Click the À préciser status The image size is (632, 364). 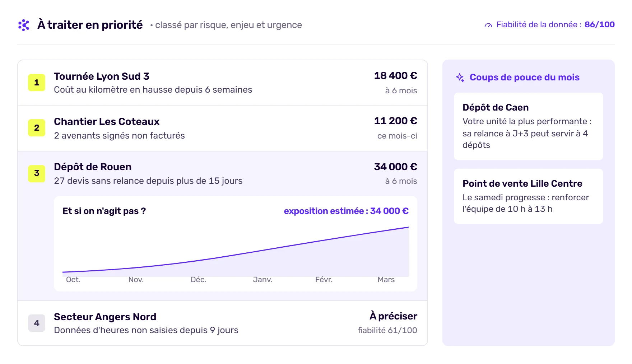pyautogui.click(x=393, y=316)
